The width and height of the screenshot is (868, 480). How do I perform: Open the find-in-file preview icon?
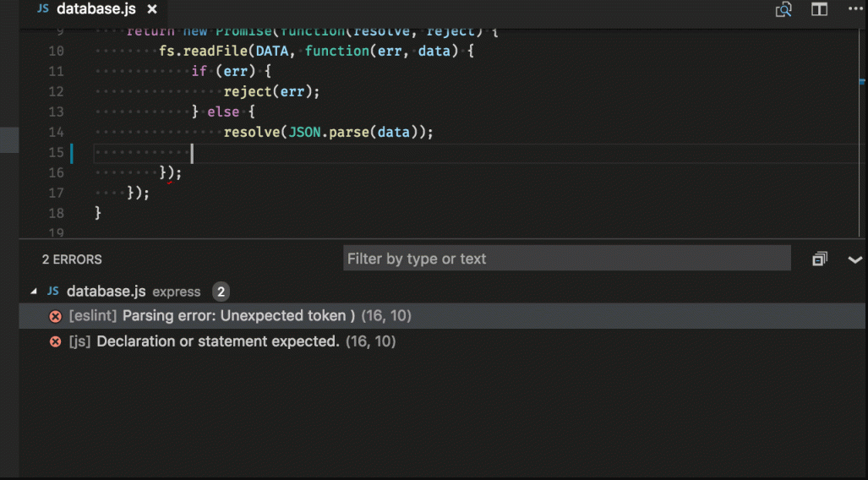(783, 9)
